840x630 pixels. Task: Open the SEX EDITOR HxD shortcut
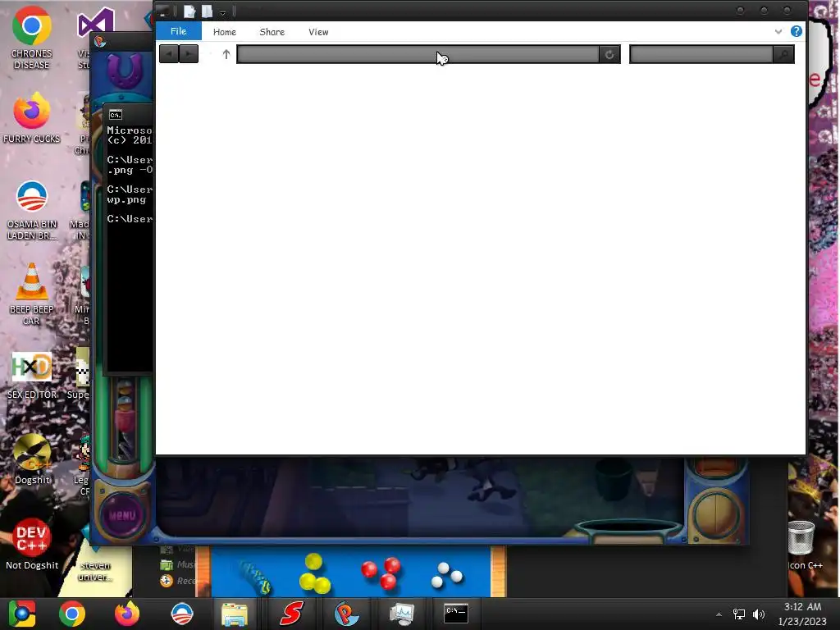32,375
